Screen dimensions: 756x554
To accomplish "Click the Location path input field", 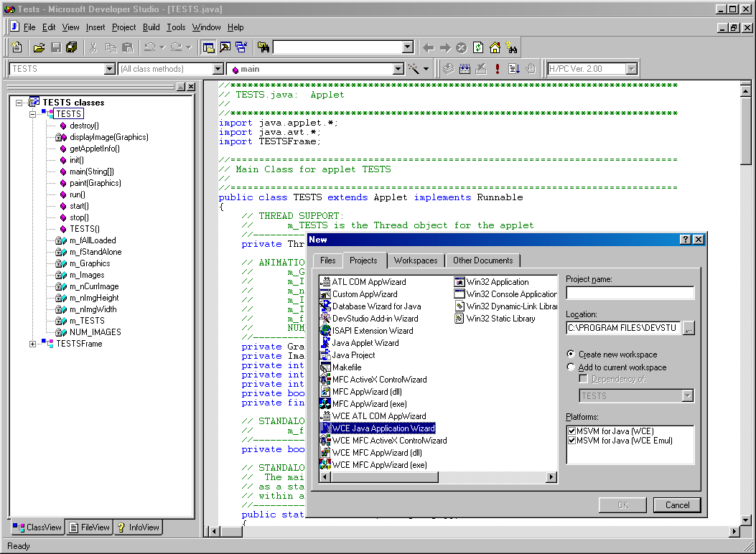I will [x=623, y=328].
